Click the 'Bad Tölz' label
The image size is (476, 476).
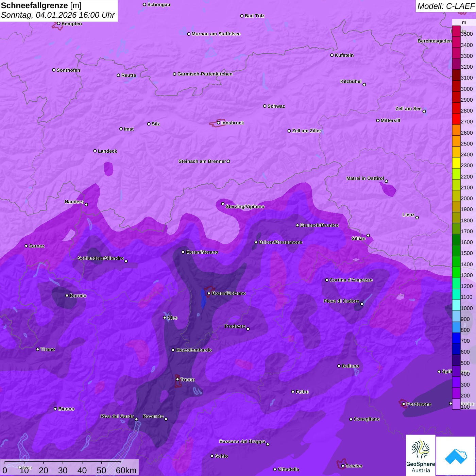pos(255,16)
